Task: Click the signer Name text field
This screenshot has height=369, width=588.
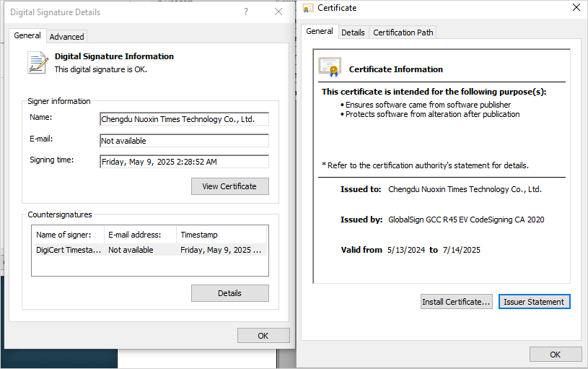Action: (184, 120)
